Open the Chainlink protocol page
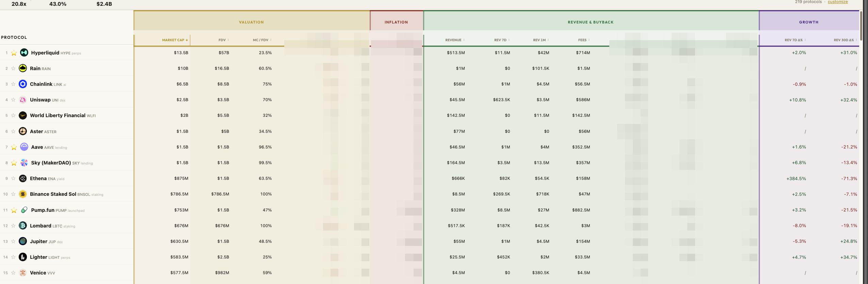The width and height of the screenshot is (868, 284). coord(41,84)
